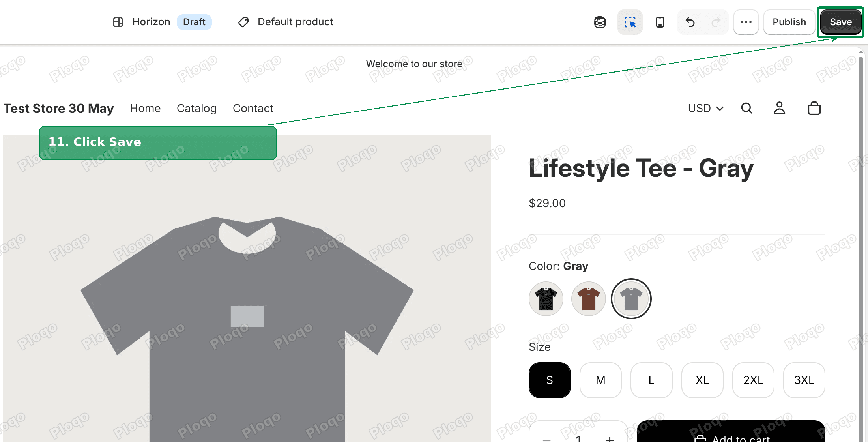This screenshot has height=442, width=868.
Task: Click Publish button
Action: 789,22
